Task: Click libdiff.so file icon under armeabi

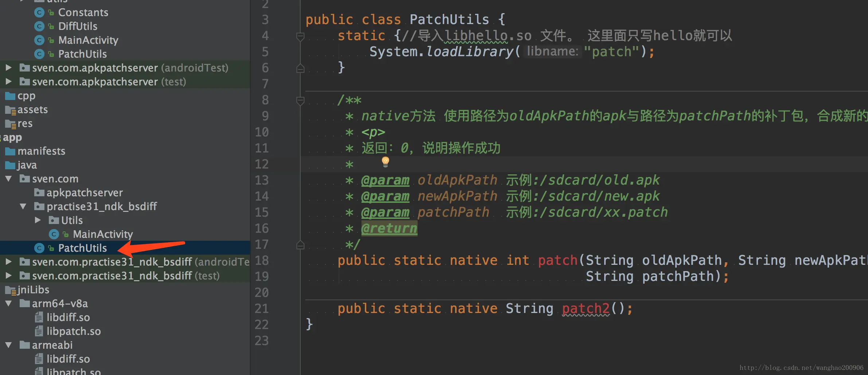Action: (x=39, y=359)
